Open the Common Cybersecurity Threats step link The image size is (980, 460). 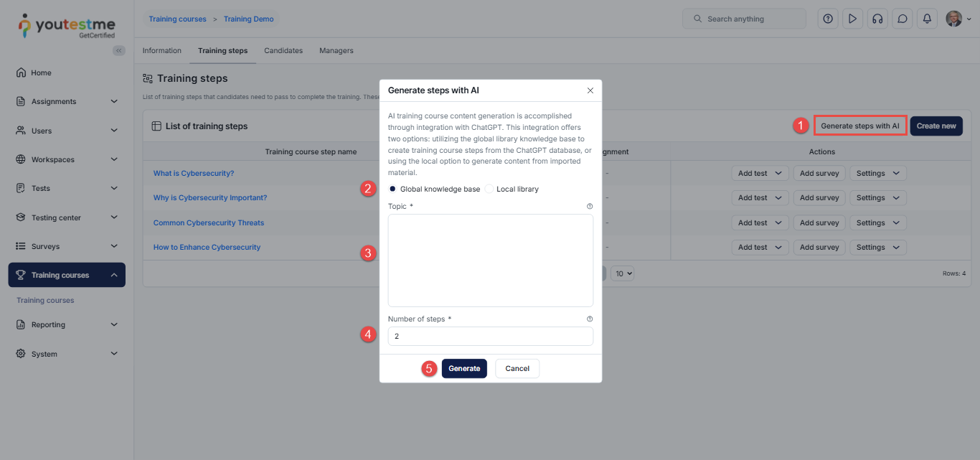209,223
